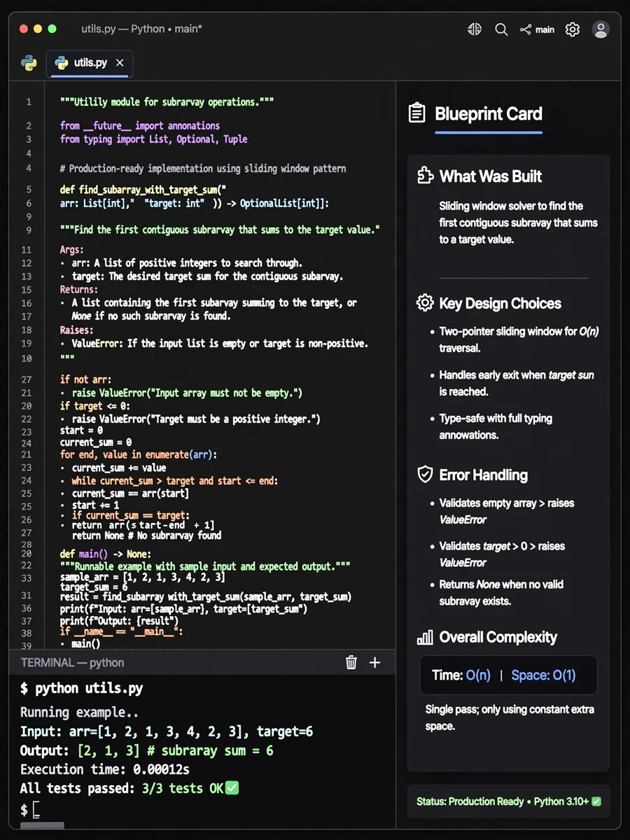Select the utils.py editor tab
Viewport: 630px width, 840px height.
click(89, 63)
